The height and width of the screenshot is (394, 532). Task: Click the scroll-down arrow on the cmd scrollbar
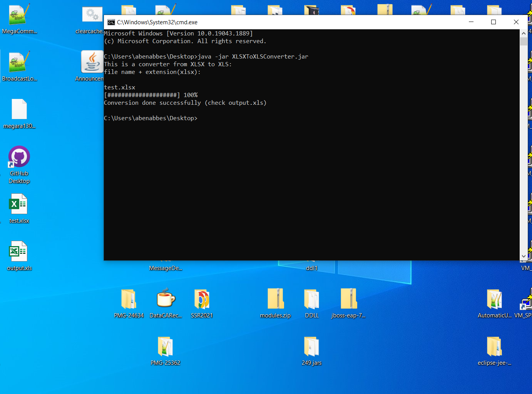coord(524,256)
